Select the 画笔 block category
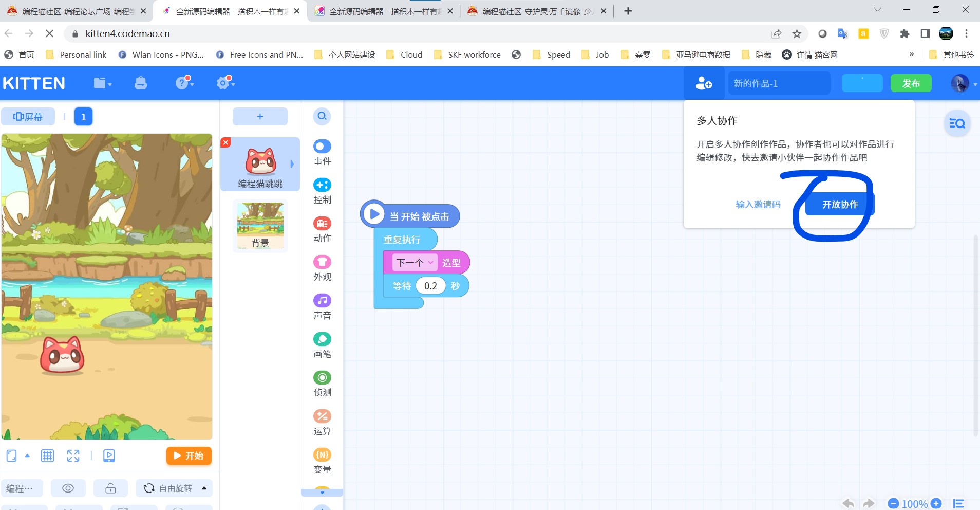Viewport: 980px width, 510px height. tap(322, 346)
